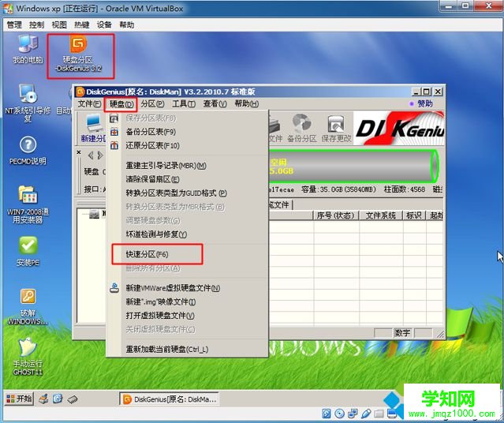Viewport: 504px width, 423px height.
Task: Open the 硬盘(D) menu
Action: tap(121, 104)
